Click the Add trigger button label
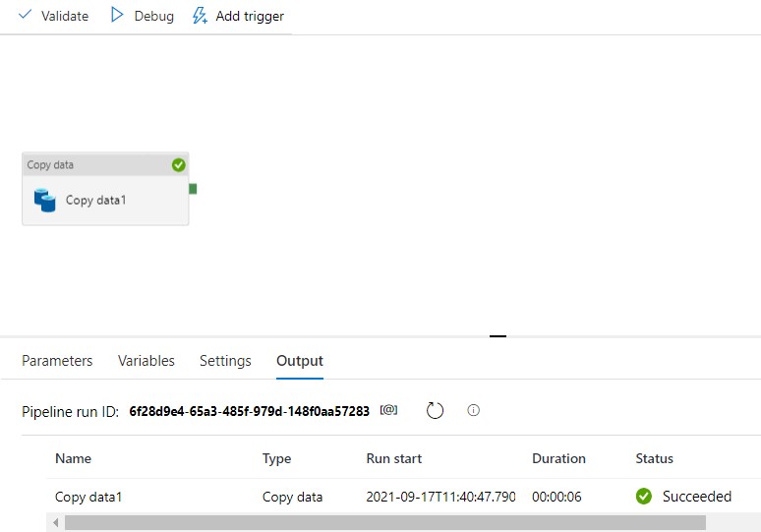The image size is (761, 532). 250,16
